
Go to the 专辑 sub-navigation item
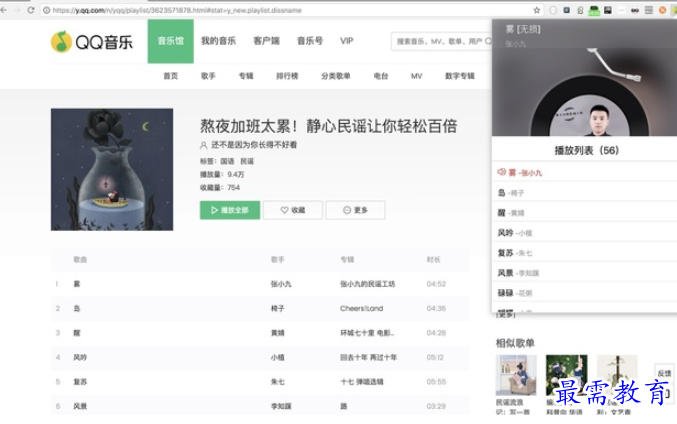click(246, 76)
